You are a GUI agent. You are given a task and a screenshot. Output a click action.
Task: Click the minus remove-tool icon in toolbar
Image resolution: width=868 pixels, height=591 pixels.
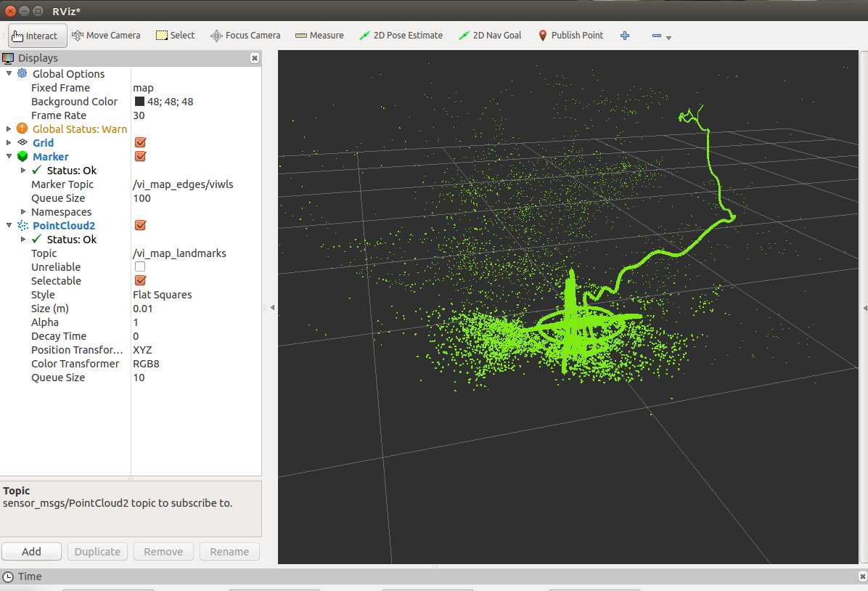[x=657, y=36]
